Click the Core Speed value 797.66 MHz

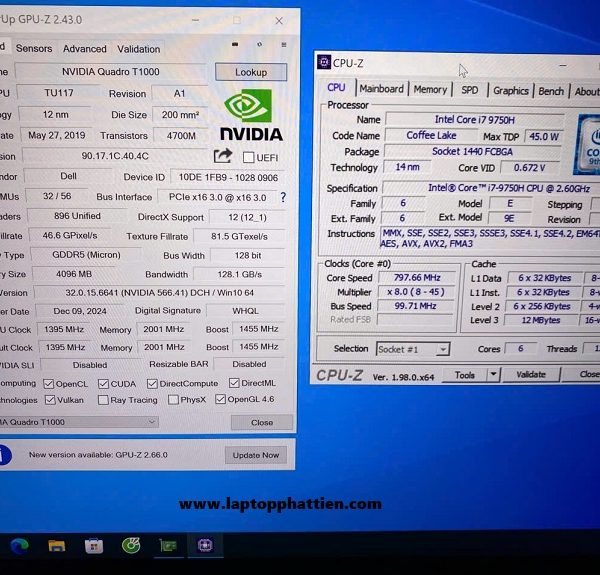[x=417, y=277]
